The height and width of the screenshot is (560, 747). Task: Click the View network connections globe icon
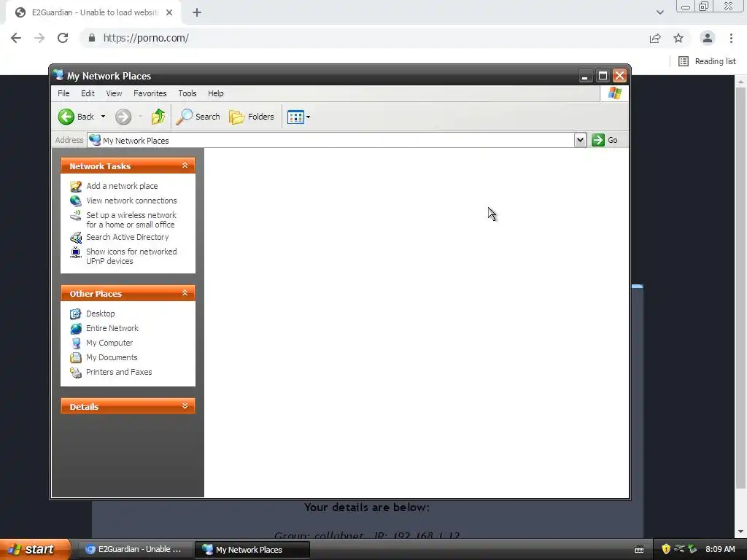(76, 201)
